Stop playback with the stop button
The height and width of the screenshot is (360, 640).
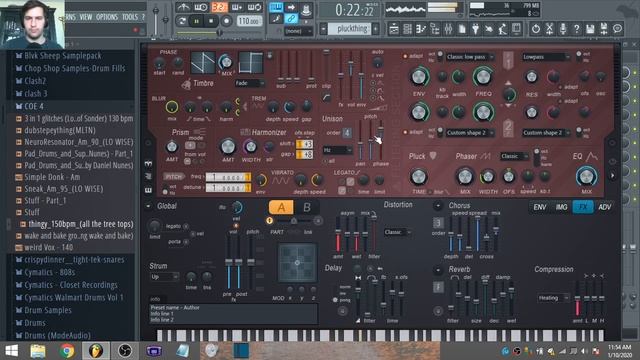pyautogui.click(x=211, y=21)
